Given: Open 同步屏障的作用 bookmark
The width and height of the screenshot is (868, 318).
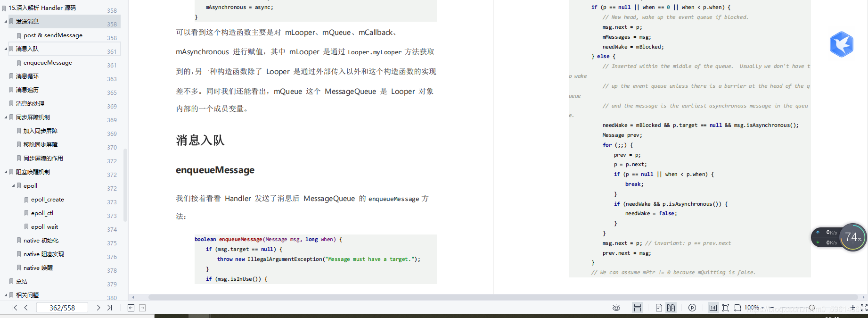Looking at the screenshot, I should (x=43, y=158).
